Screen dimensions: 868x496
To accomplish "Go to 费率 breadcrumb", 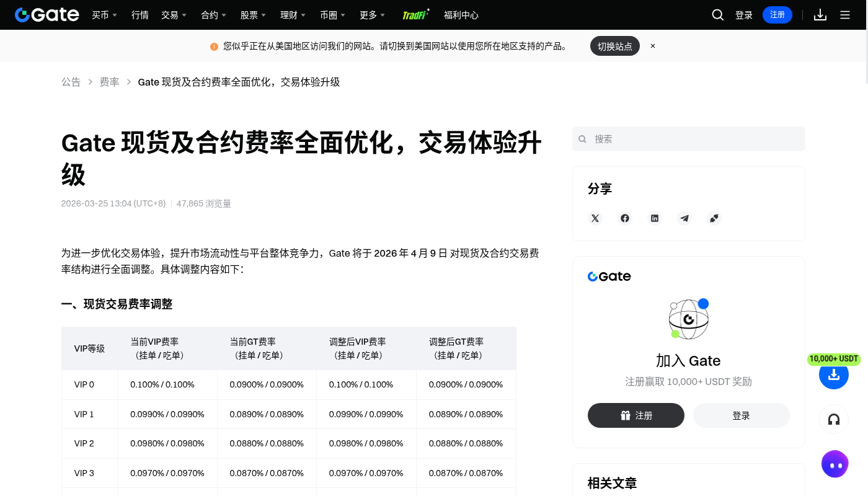I will (109, 82).
